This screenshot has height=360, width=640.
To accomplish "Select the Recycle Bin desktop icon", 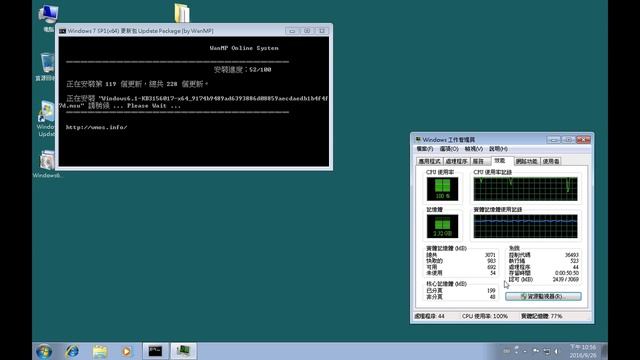I will (47, 67).
